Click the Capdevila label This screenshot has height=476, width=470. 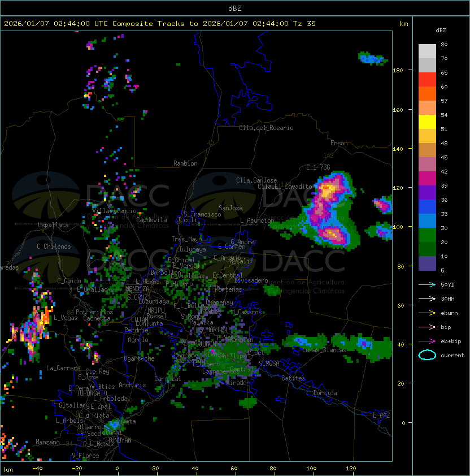(x=152, y=220)
